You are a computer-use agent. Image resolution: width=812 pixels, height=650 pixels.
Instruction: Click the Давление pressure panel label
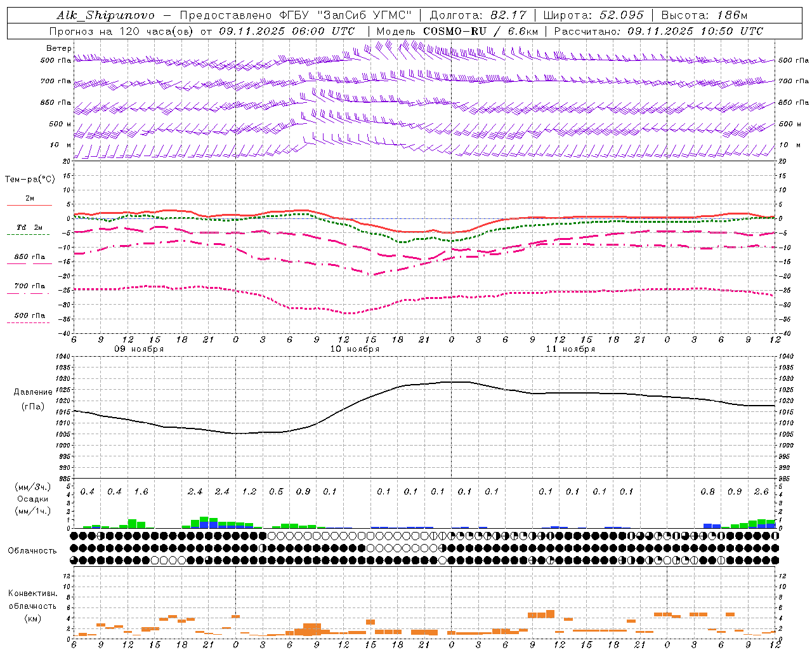[x=33, y=392]
